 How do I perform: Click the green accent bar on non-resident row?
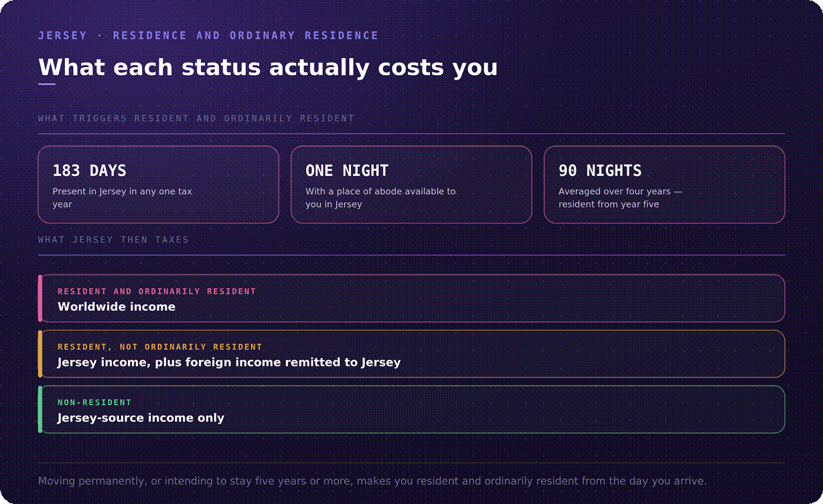40,410
